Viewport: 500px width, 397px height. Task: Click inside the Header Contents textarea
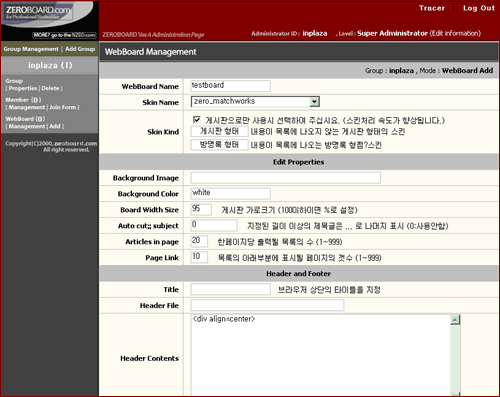tap(320, 356)
